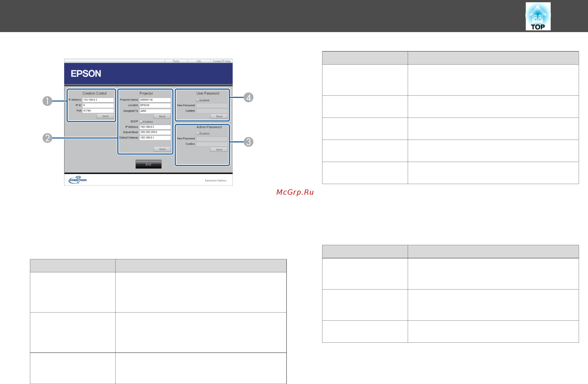This screenshot has height=384, width=588.
Task: Click Send in the Crestron Control section
Action: click(x=105, y=116)
